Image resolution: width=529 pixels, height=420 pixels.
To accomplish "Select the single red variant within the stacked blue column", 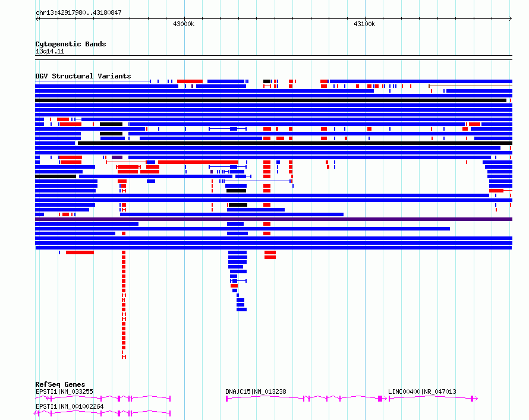I will tap(234, 286).
